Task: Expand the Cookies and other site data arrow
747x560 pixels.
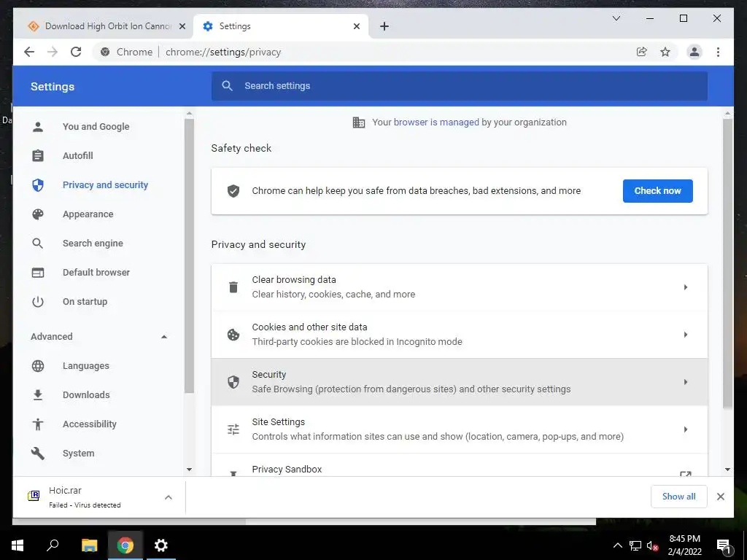Action: point(686,335)
